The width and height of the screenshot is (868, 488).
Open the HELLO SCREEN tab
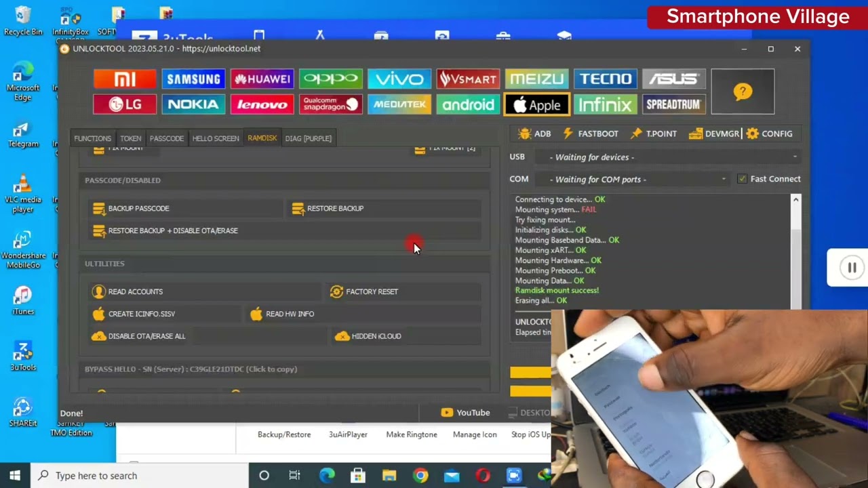pos(216,138)
